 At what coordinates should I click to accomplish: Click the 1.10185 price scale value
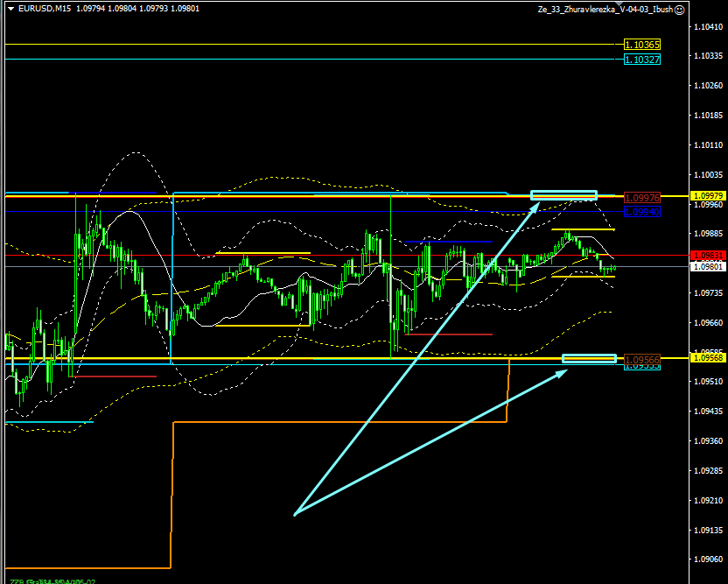tap(709, 116)
